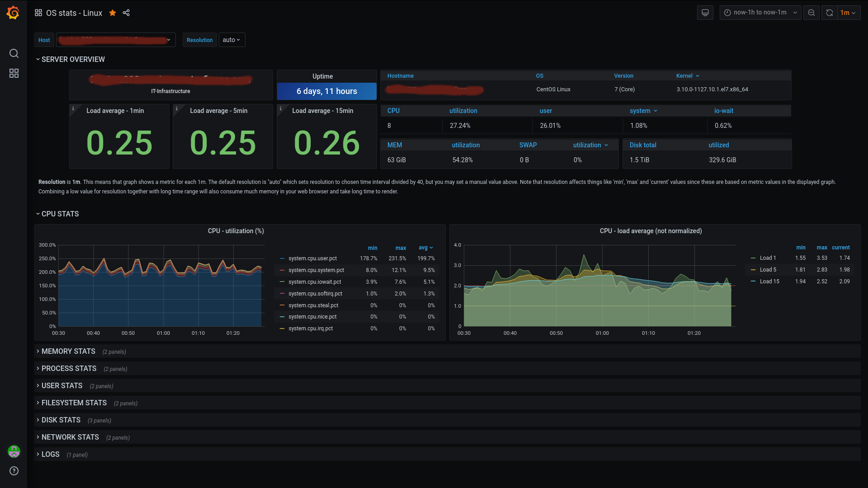Screen dimensions: 868x488
Task: Click the user avatar in sidebar
Action: point(14,451)
